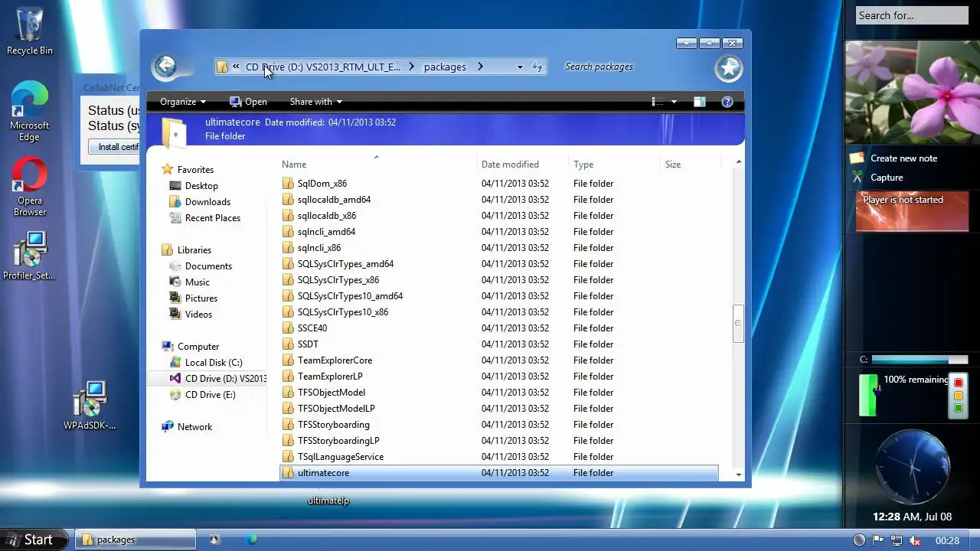Open the Help question mark icon

click(x=727, y=102)
